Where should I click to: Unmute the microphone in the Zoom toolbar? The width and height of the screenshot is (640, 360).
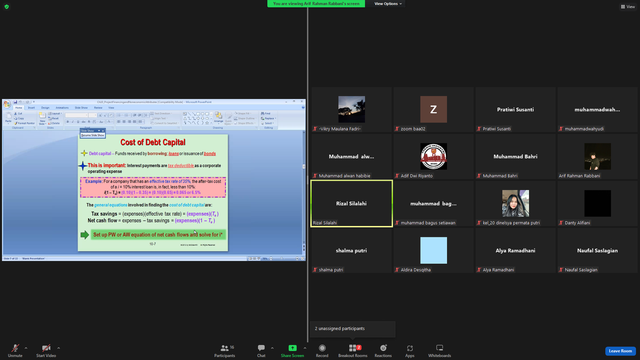click(15, 350)
